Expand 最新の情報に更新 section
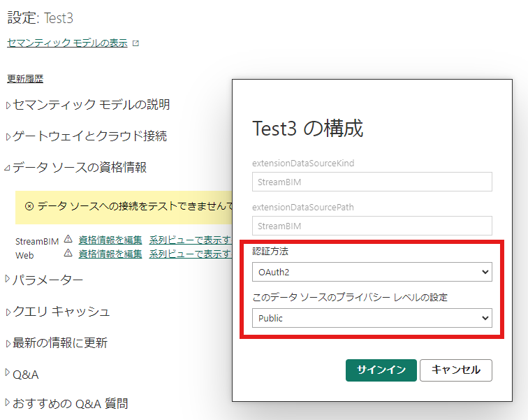This screenshot has height=420, width=528. (57, 343)
